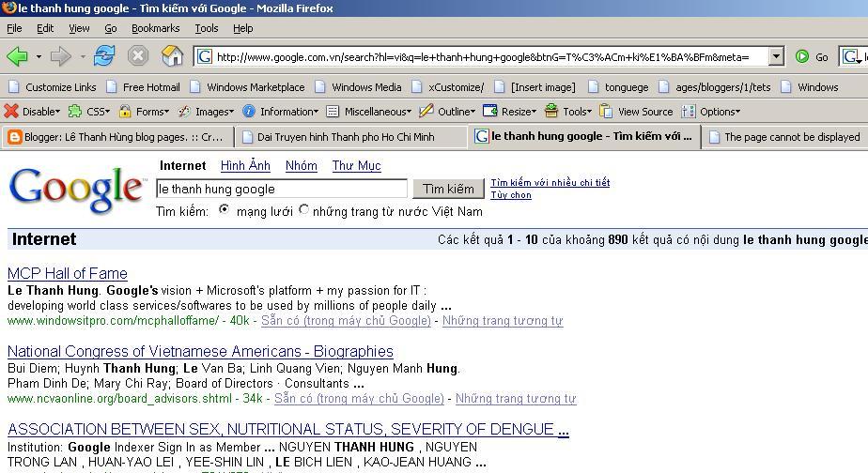868x473 pixels.
Task: Click the Outline pencil icon
Action: click(x=426, y=111)
